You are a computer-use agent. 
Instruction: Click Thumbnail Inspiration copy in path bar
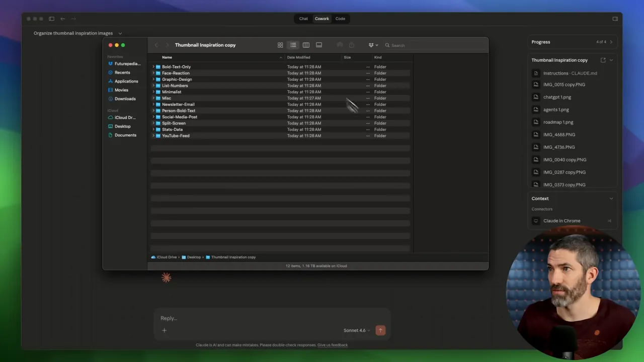tap(230, 257)
